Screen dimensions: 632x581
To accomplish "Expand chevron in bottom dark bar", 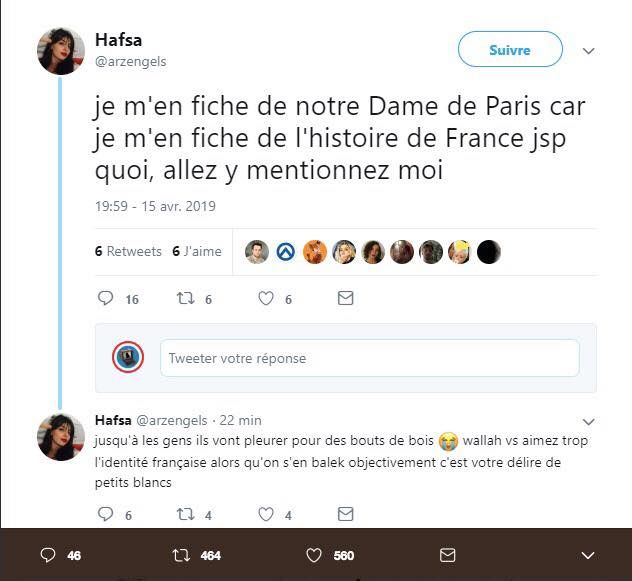I will pos(588,555).
